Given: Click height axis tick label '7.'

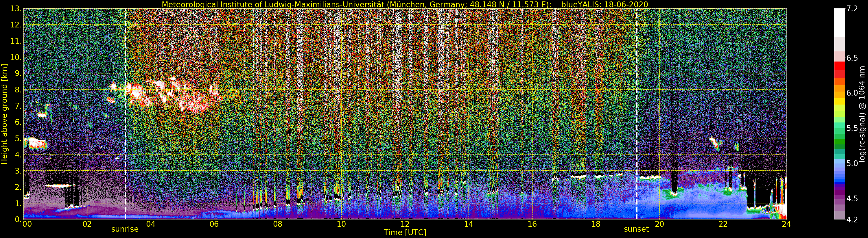Looking at the screenshot, I should pyautogui.click(x=18, y=106).
